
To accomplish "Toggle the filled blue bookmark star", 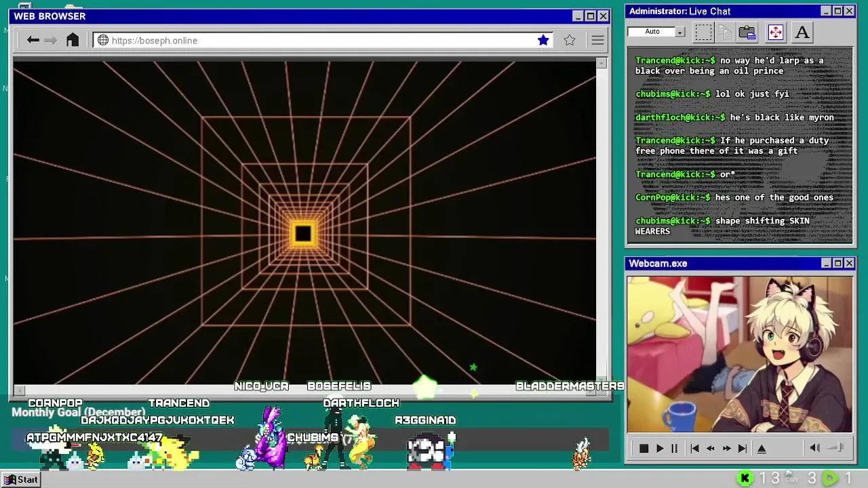I will (543, 41).
